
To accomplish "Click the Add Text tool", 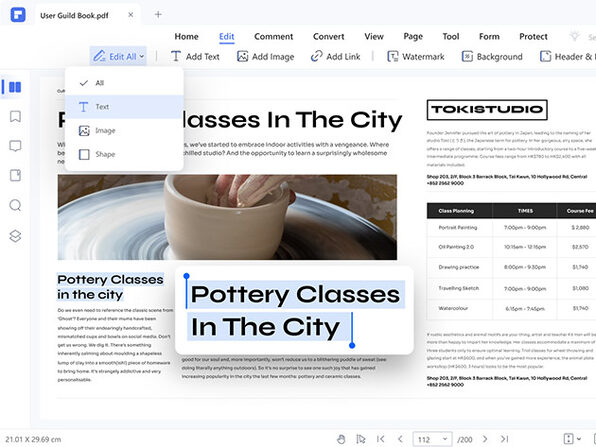I will coord(195,57).
